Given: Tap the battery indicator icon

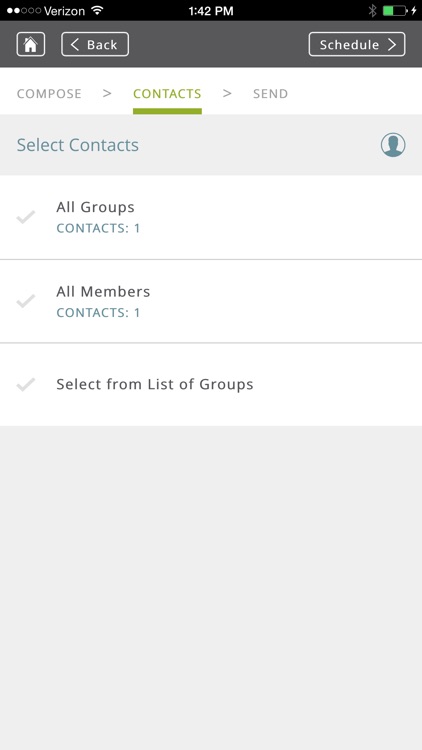Looking at the screenshot, I should click(395, 11).
